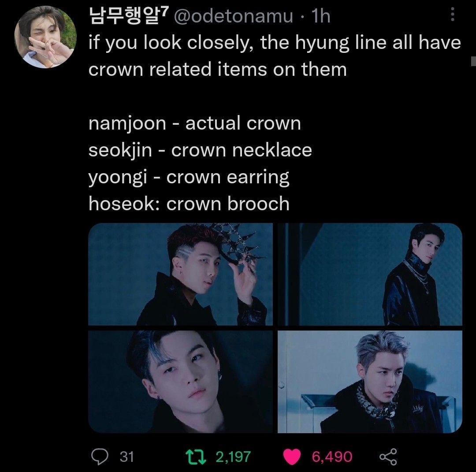
Task: Click the line "namjoon - actual crown"
Action: (x=194, y=123)
